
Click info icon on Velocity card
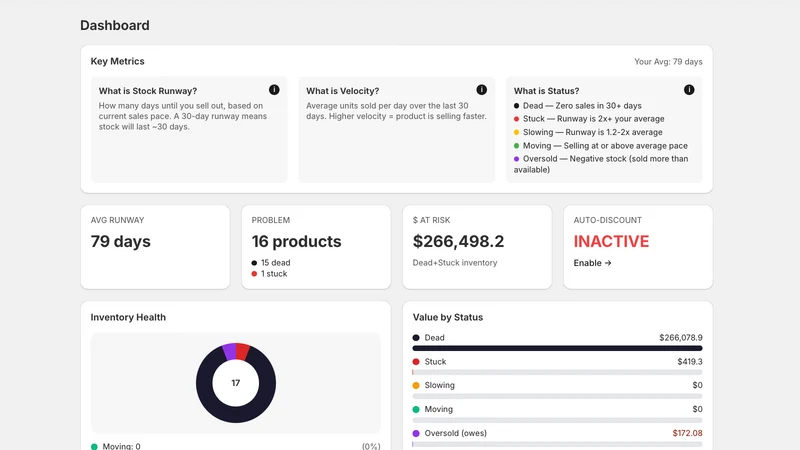pyautogui.click(x=482, y=90)
